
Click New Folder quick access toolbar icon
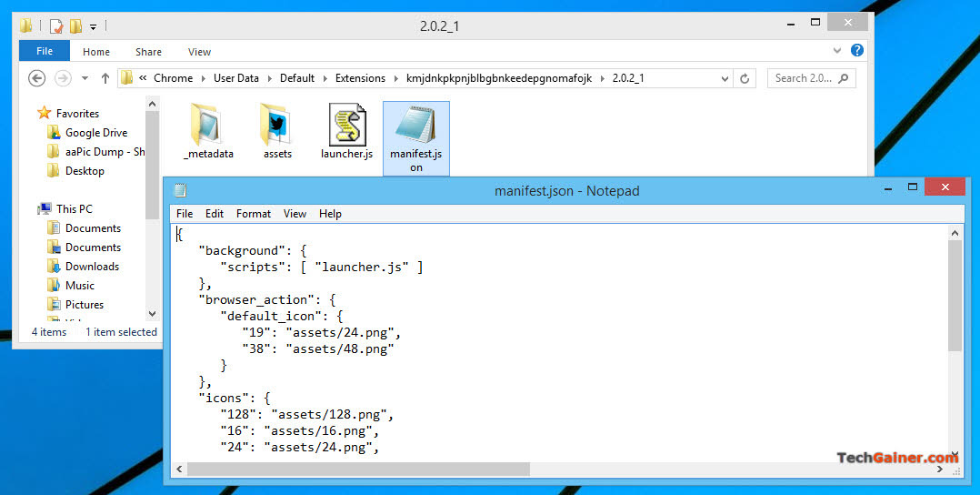75,26
